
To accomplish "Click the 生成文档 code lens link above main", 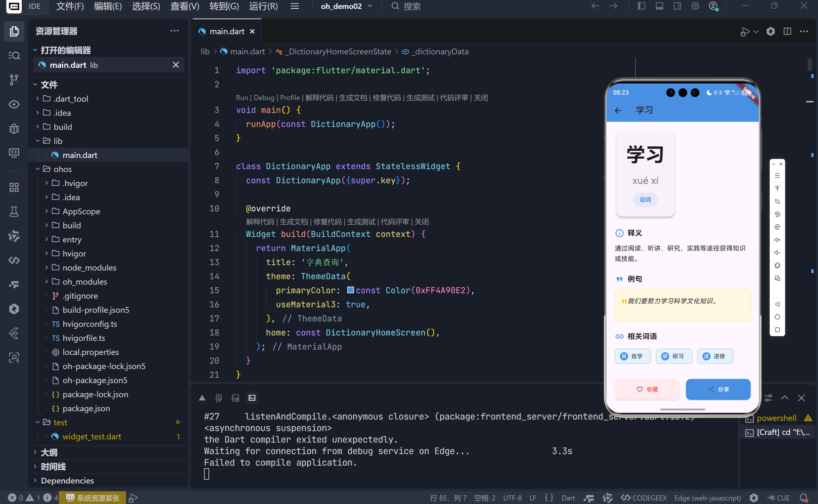I will 353,98.
